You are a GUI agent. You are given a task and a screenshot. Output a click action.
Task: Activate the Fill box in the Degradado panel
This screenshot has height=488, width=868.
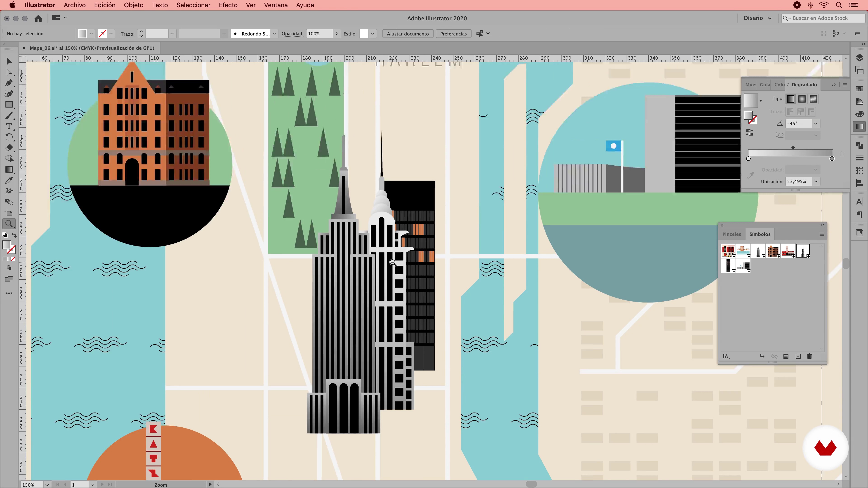(748, 115)
